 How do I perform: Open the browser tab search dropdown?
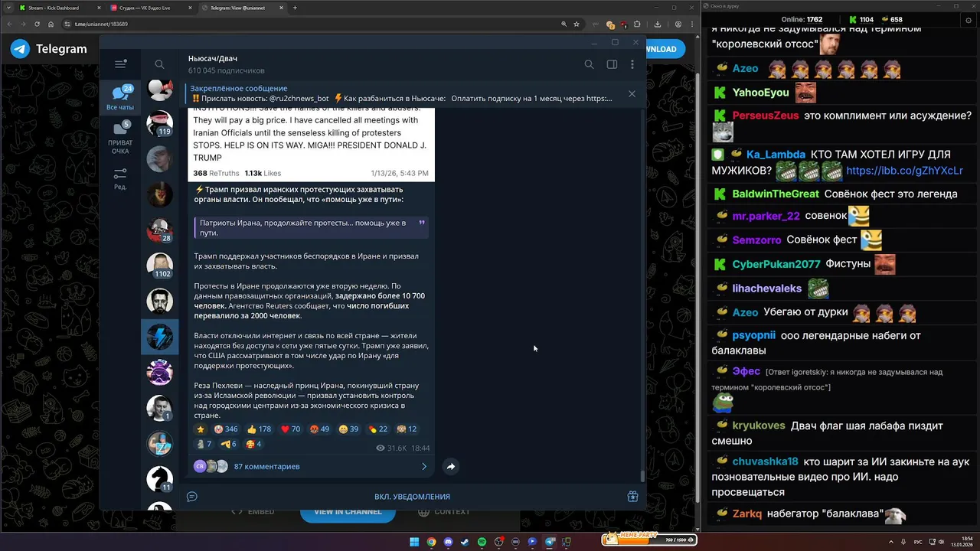(x=8, y=8)
